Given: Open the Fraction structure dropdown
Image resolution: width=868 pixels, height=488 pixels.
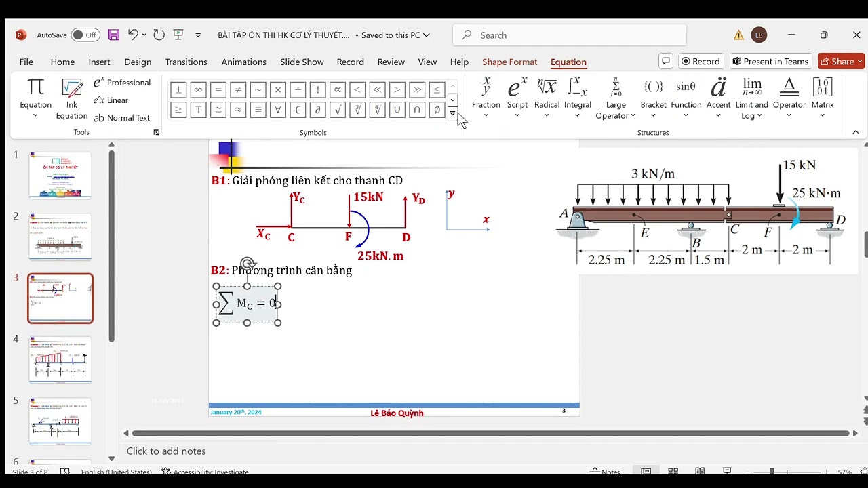Looking at the screenshot, I should coord(486,98).
